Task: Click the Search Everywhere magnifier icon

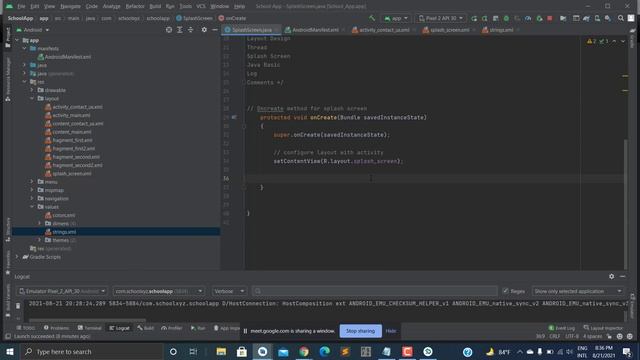Action: tap(620, 18)
